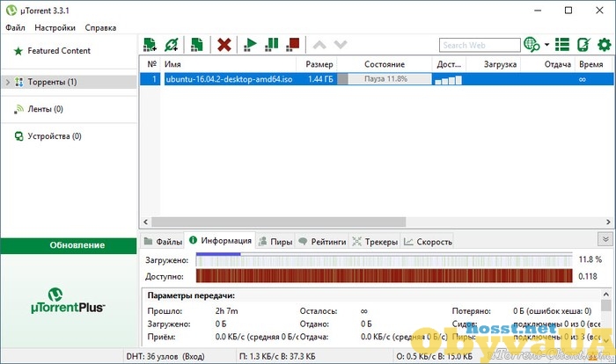
Task: Click the Прошло 2h 7m value
Action: [x=227, y=311]
